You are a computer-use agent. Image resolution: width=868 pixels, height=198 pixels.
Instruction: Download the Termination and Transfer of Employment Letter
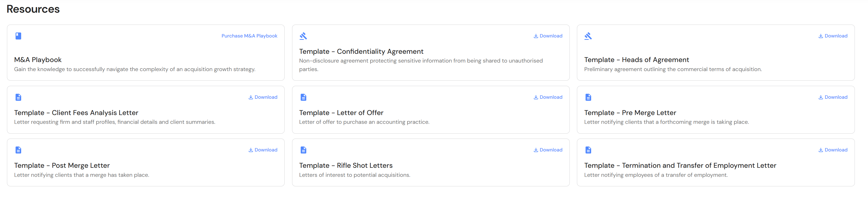(x=833, y=150)
